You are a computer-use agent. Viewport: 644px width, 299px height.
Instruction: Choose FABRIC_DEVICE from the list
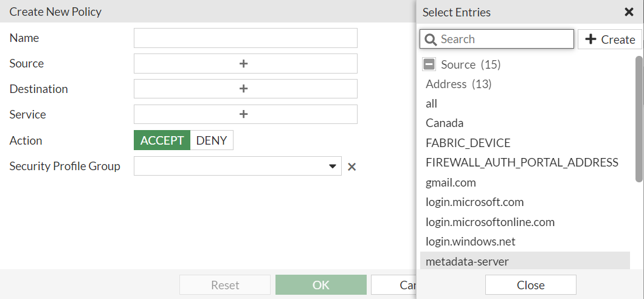(x=468, y=143)
